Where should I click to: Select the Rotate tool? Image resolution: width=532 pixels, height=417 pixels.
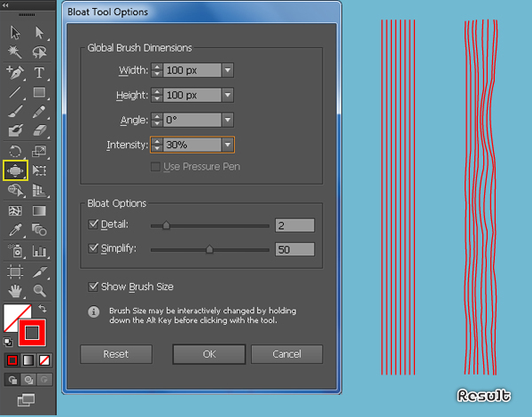[x=15, y=151]
